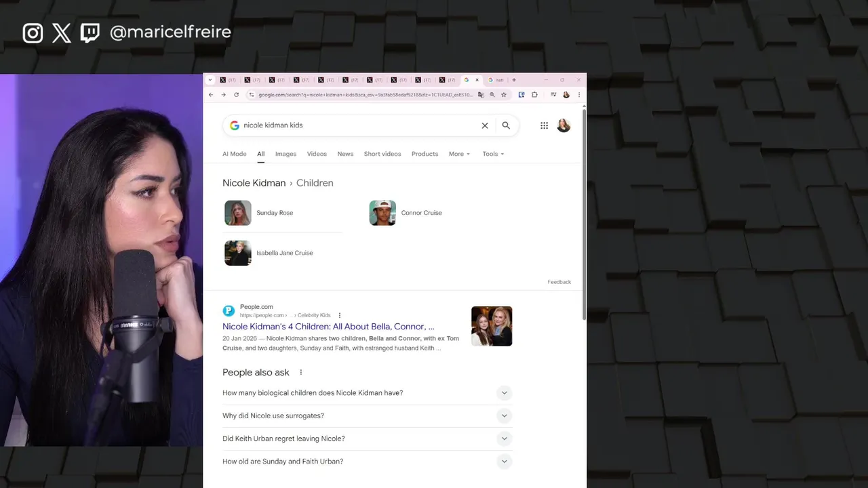Switch to Videos results tab
Viewport: 868px width, 488px height.
(x=317, y=154)
